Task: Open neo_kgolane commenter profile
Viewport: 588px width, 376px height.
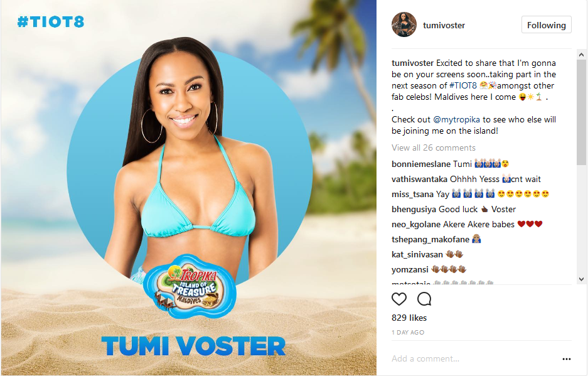Action: (x=416, y=224)
